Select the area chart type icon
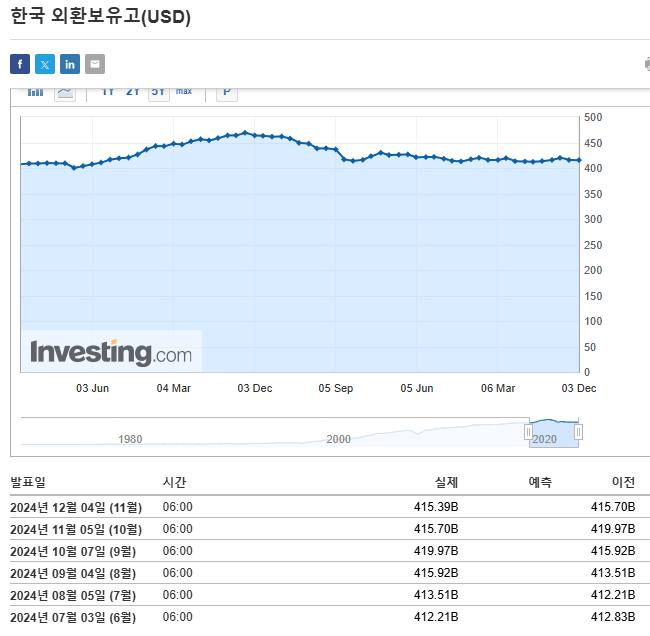This screenshot has height=636, width=650. 65,92
